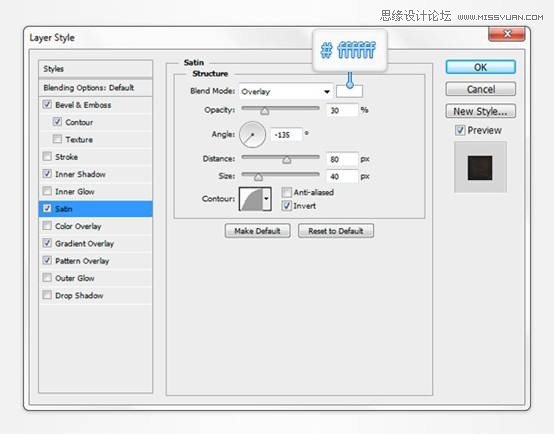Toggle the Preview checkbox

[460, 130]
